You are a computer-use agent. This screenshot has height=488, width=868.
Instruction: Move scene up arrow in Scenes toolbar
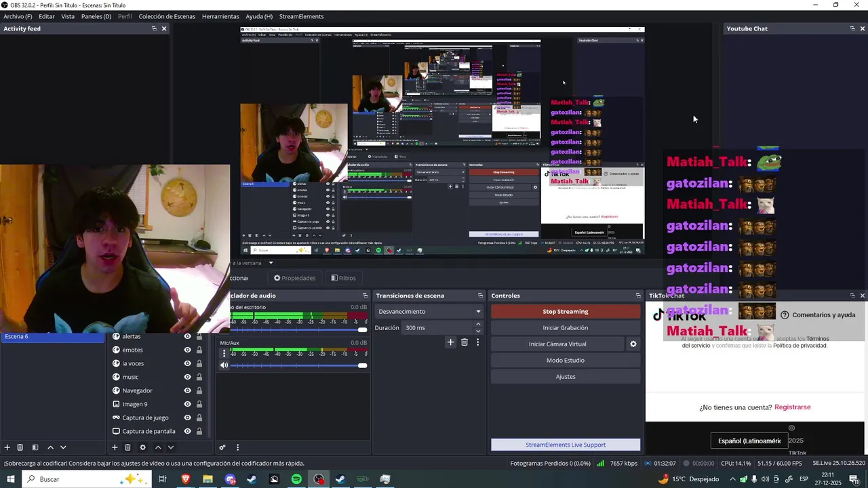tap(50, 447)
